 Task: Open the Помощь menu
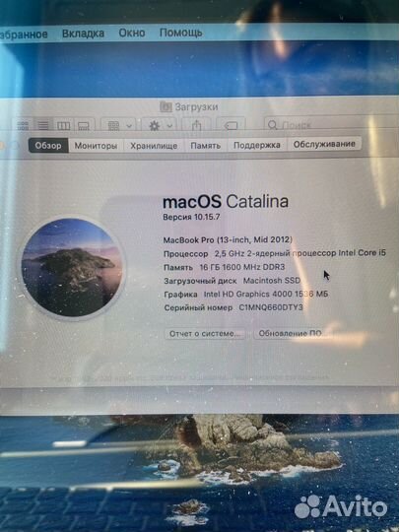(x=181, y=33)
